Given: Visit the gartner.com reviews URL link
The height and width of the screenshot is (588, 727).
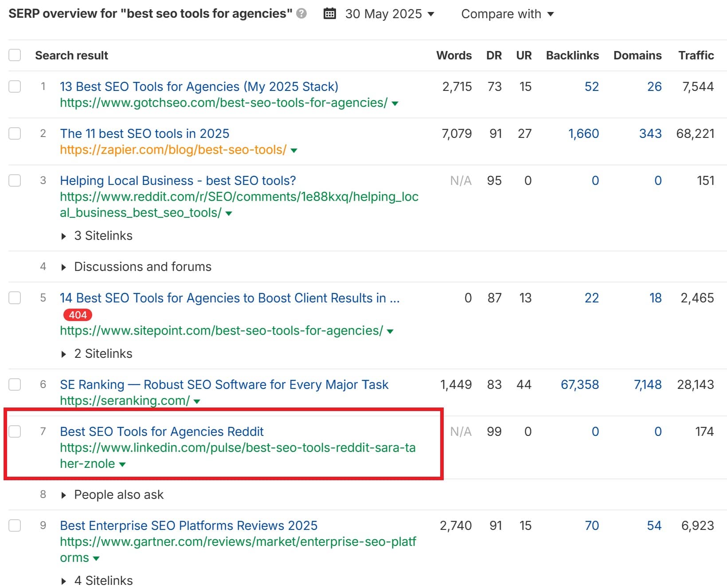Looking at the screenshot, I should 238,549.
